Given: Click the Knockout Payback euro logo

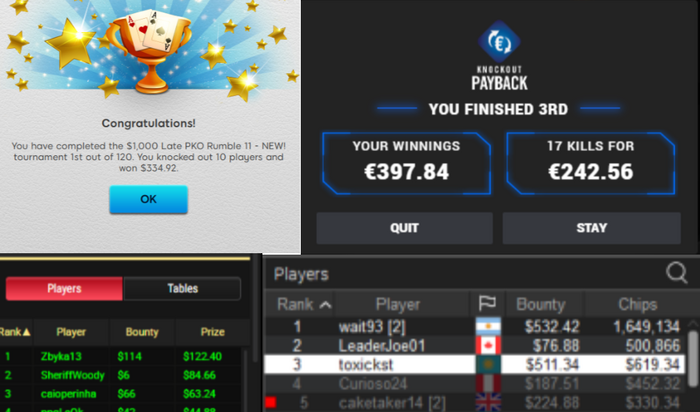Looking at the screenshot, I should 499,42.
